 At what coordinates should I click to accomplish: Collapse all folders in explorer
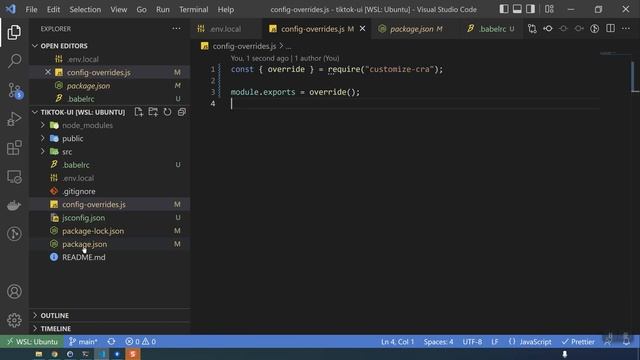coord(182,112)
